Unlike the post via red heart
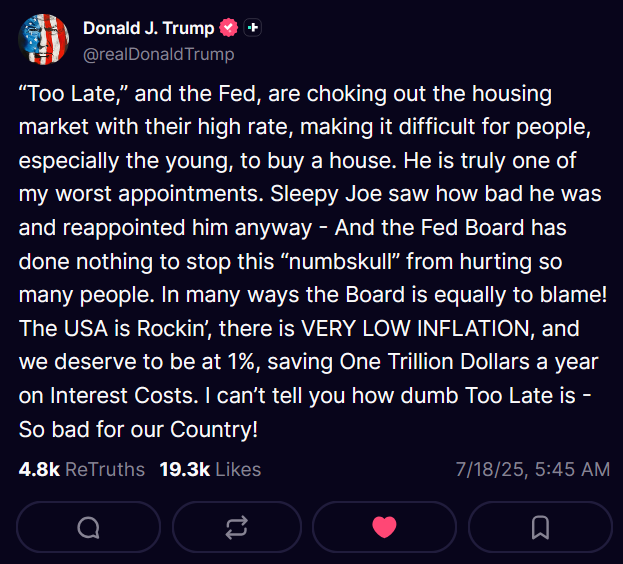 pyautogui.click(x=384, y=527)
